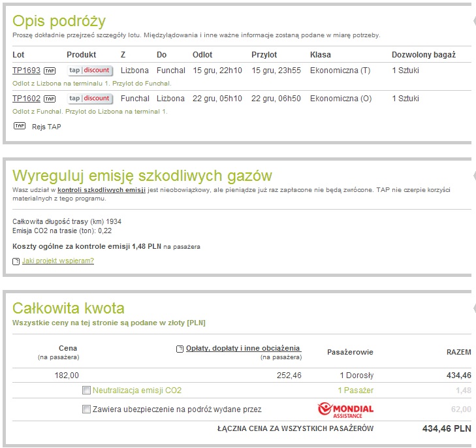Screen dimensions: 476x448
Task: Click tap discount badge for Funchal-Lizbona flight
Action: coord(89,99)
